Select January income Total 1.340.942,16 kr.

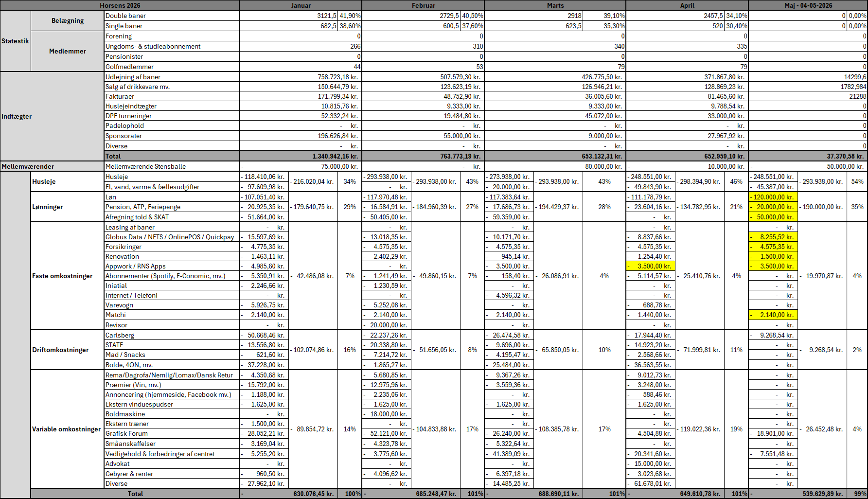pyautogui.click(x=301, y=156)
